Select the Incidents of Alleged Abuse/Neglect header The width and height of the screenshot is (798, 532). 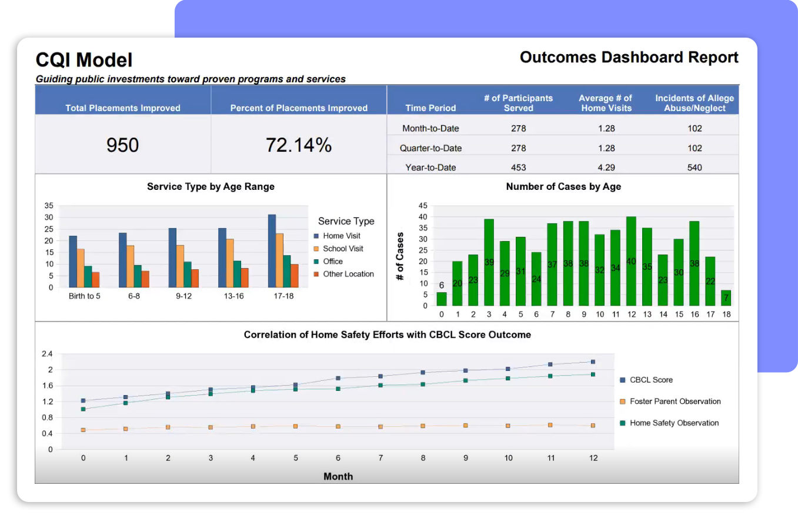pyautogui.click(x=695, y=103)
